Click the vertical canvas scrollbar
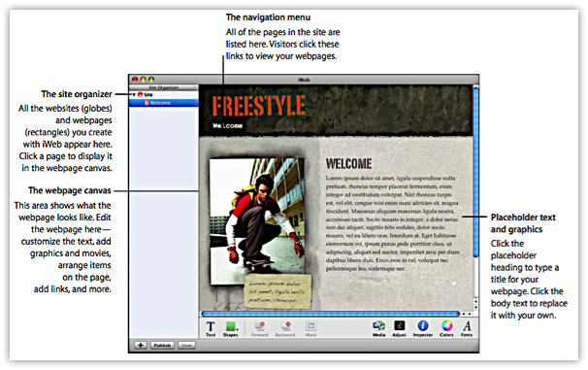Image resolution: width=588 pixels, height=370 pixels. point(475,195)
